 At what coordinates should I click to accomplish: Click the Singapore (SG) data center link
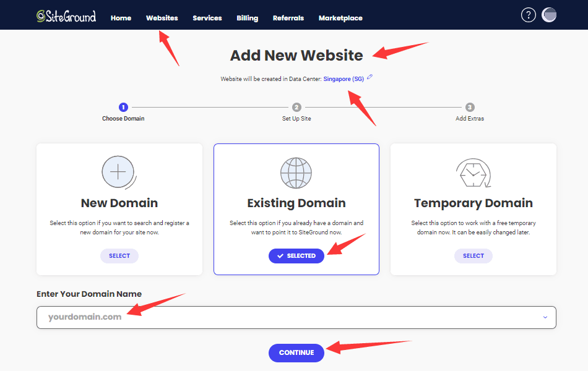(344, 79)
